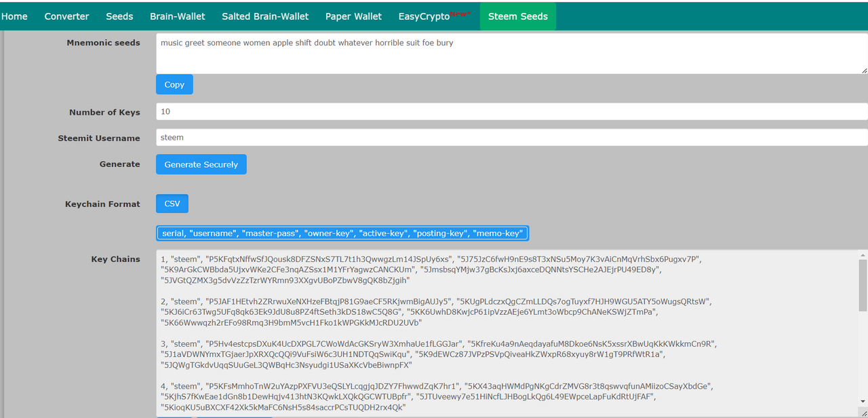Click the Steemit Username input field
Screen dimensions: 868x418
point(512,137)
